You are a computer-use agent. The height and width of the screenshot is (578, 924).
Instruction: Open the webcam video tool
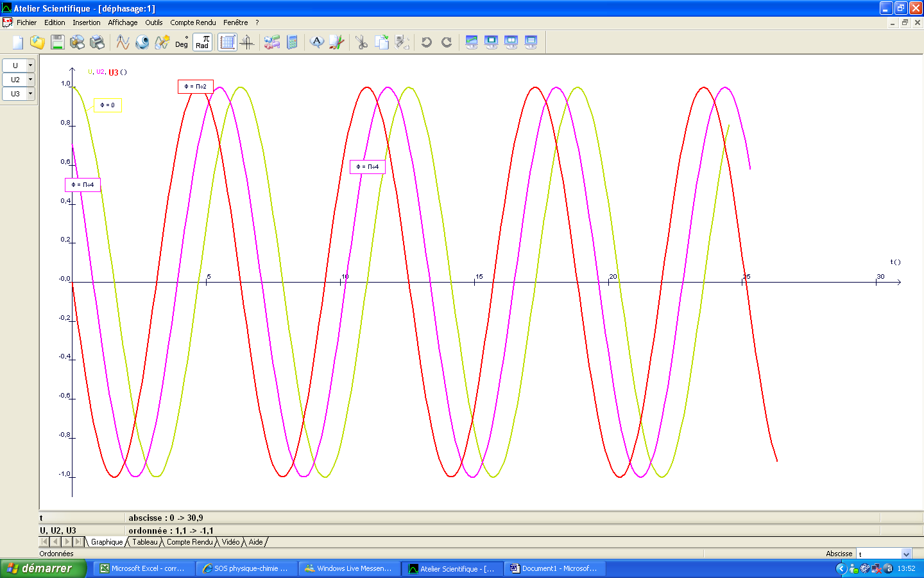[x=142, y=42]
